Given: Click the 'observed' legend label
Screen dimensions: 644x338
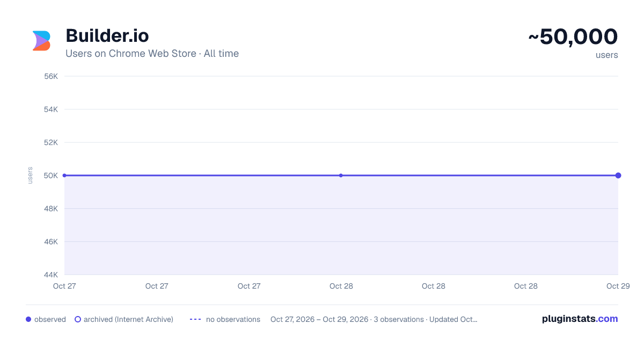Looking at the screenshot, I should (x=50, y=319).
